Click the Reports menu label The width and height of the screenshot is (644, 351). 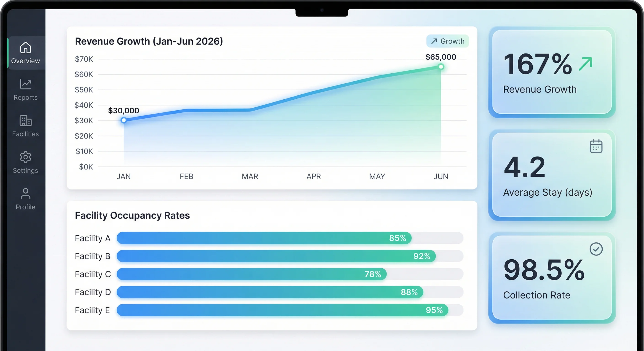tap(26, 97)
